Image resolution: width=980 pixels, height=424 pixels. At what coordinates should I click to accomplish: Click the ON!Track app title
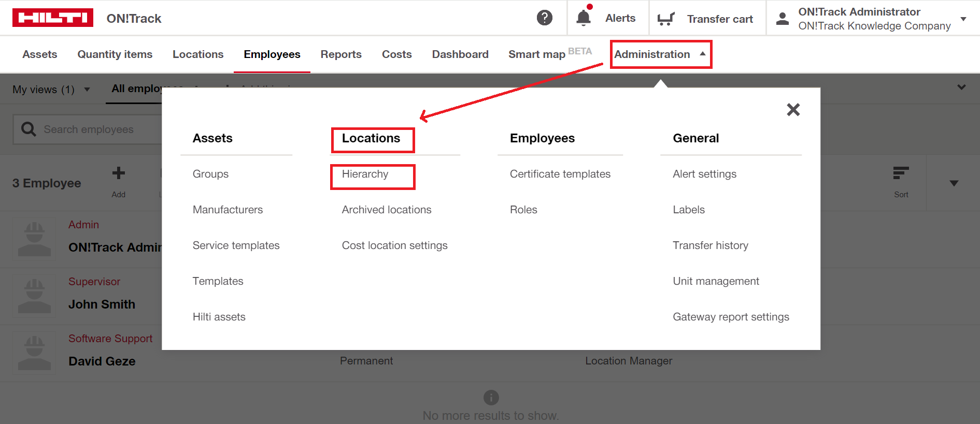134,19
